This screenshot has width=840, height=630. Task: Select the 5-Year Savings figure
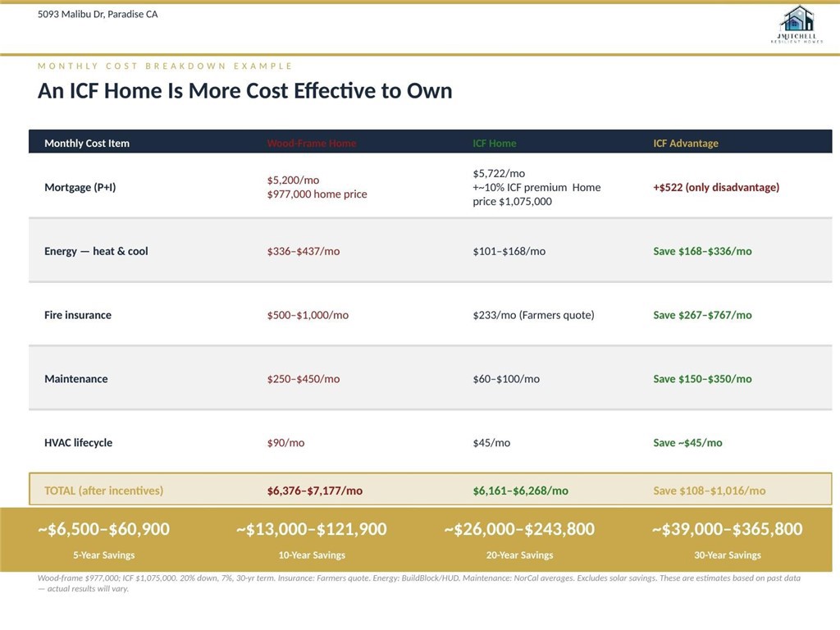pyautogui.click(x=103, y=529)
